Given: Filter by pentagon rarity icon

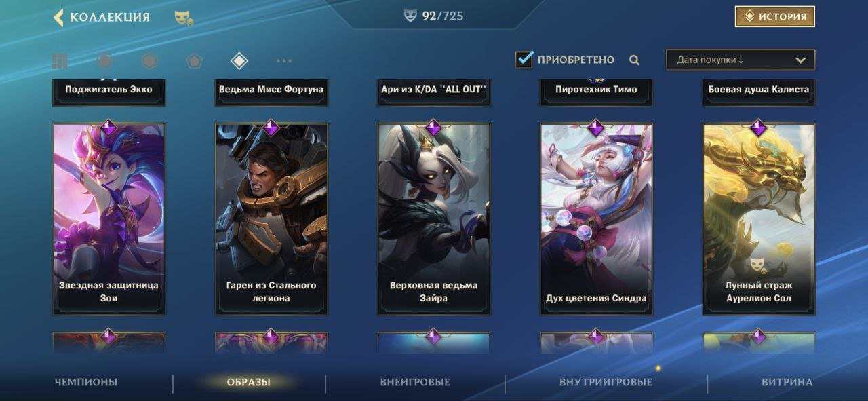Looking at the screenshot, I should (195, 61).
